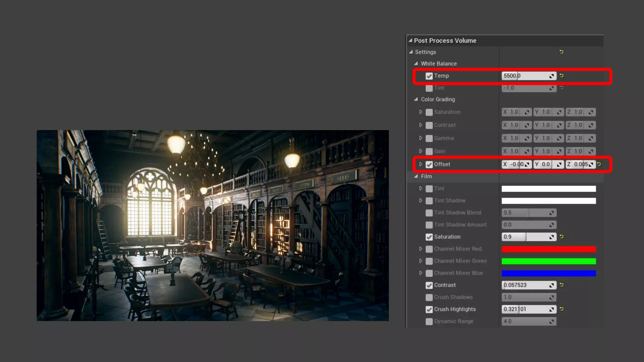Reset Film Saturation to its default
Image resolution: width=644 pixels, height=362 pixels.
tap(562, 237)
